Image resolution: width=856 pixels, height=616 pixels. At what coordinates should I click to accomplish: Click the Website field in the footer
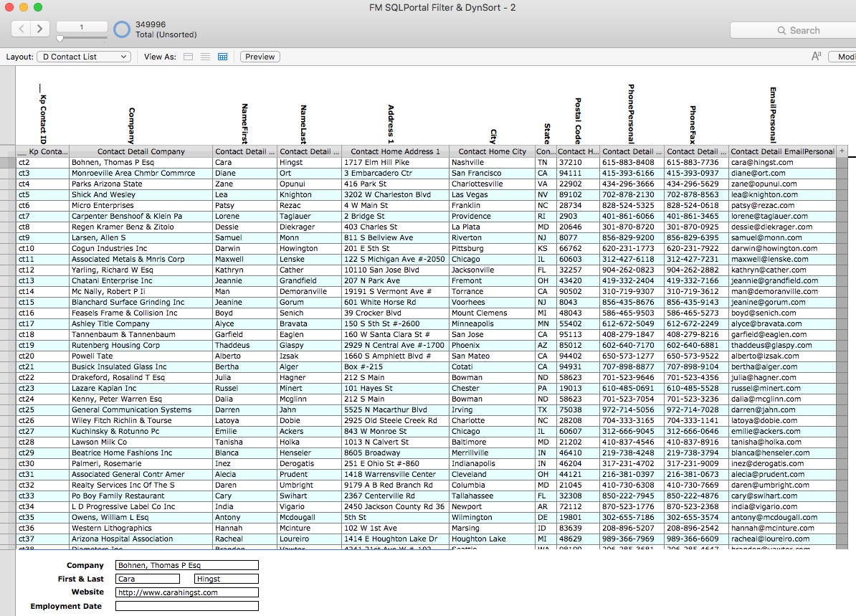[186, 592]
